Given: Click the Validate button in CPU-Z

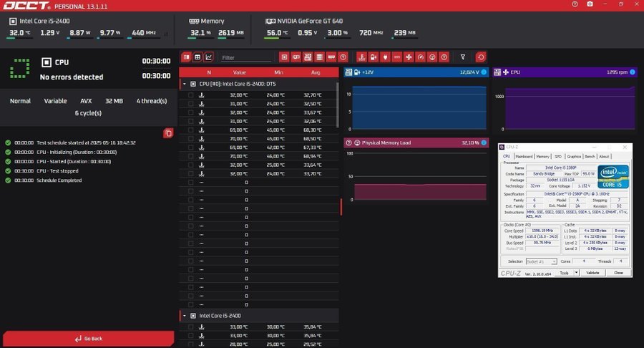Looking at the screenshot, I should pyautogui.click(x=592, y=273).
